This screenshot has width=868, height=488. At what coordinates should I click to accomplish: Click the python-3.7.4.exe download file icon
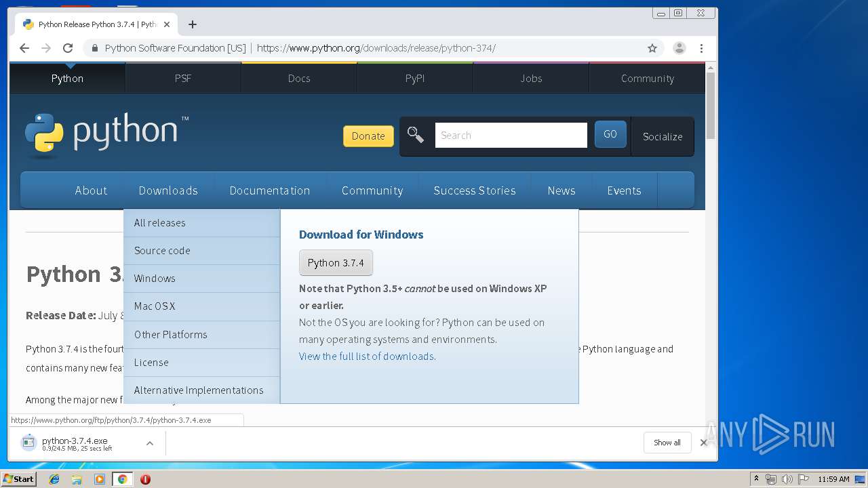(x=28, y=443)
